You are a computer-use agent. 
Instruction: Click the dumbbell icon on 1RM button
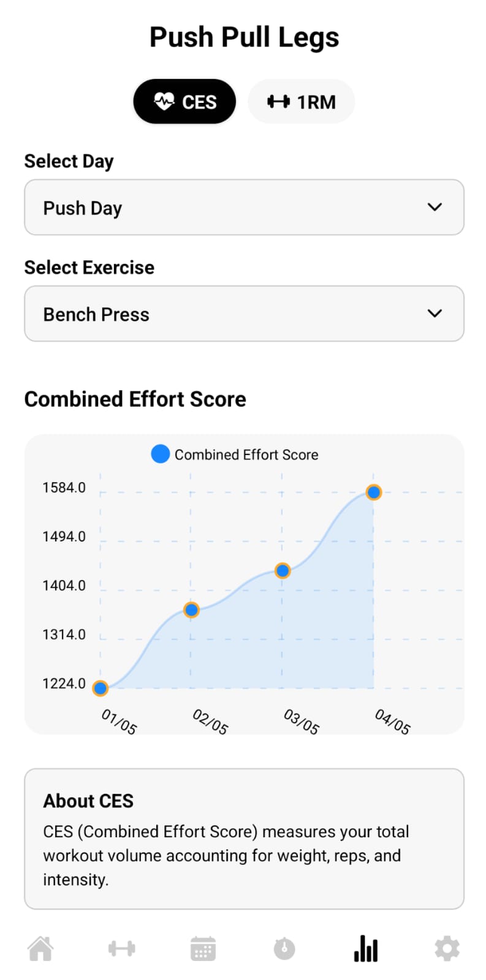tap(278, 102)
